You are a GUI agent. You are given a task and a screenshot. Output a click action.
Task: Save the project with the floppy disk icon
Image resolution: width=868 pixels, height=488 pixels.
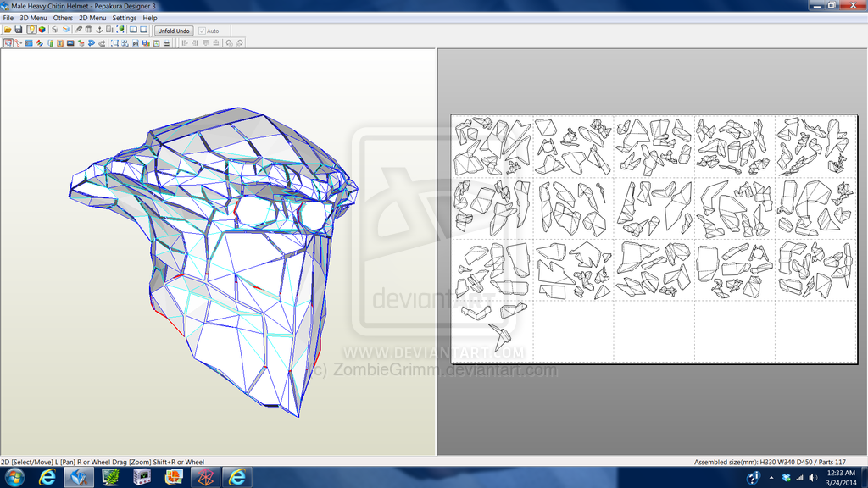19,30
